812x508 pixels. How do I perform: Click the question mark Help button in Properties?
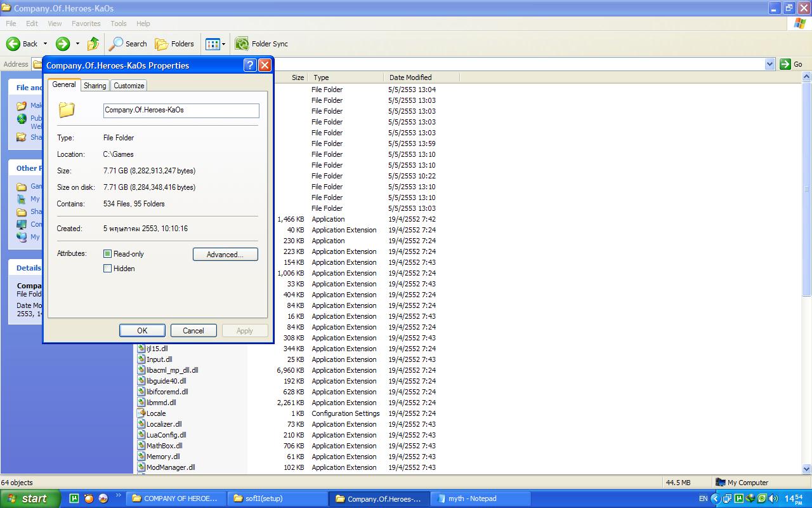point(250,65)
